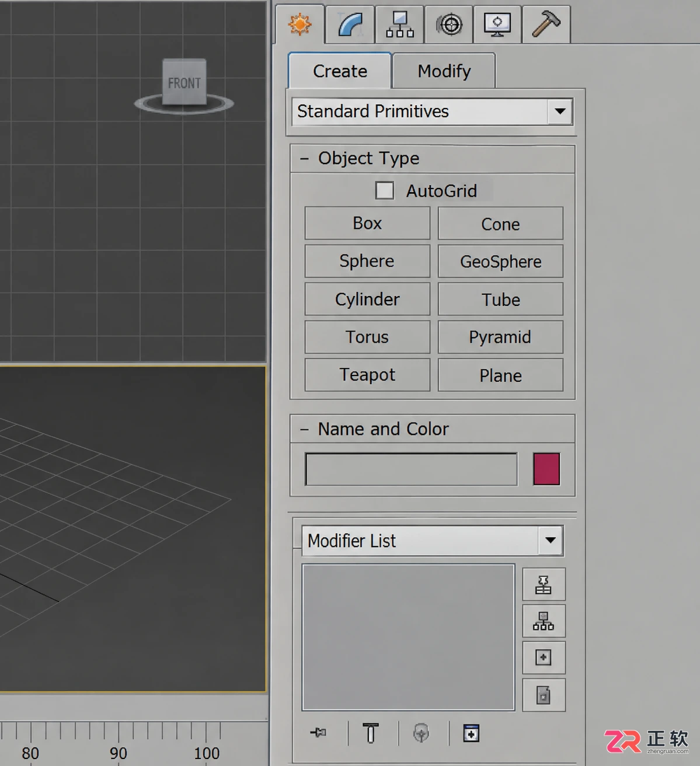
Task: Open the Create command panel sun icon
Action: point(300,25)
